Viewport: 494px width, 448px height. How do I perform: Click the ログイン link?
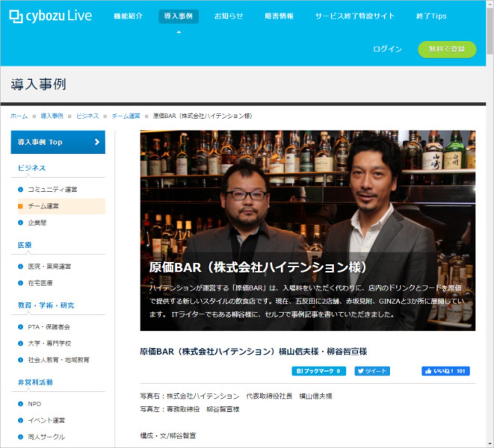(x=387, y=49)
